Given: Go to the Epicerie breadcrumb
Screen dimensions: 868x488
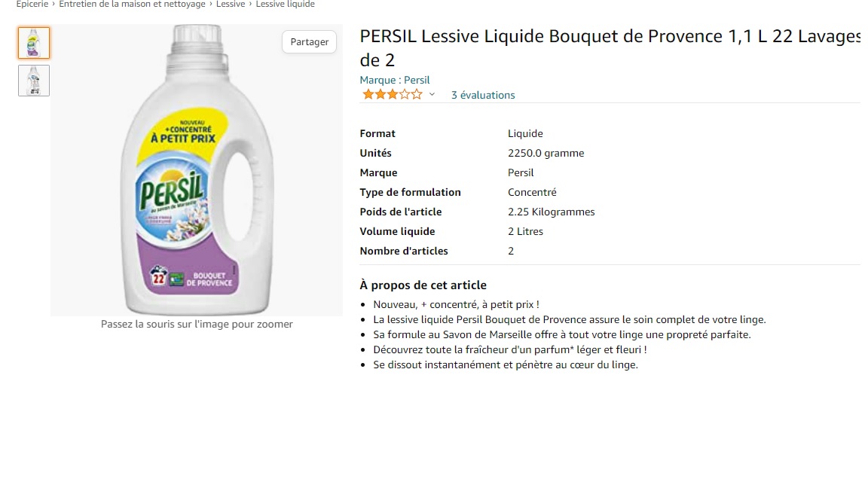Looking at the screenshot, I should pyautogui.click(x=32, y=4).
